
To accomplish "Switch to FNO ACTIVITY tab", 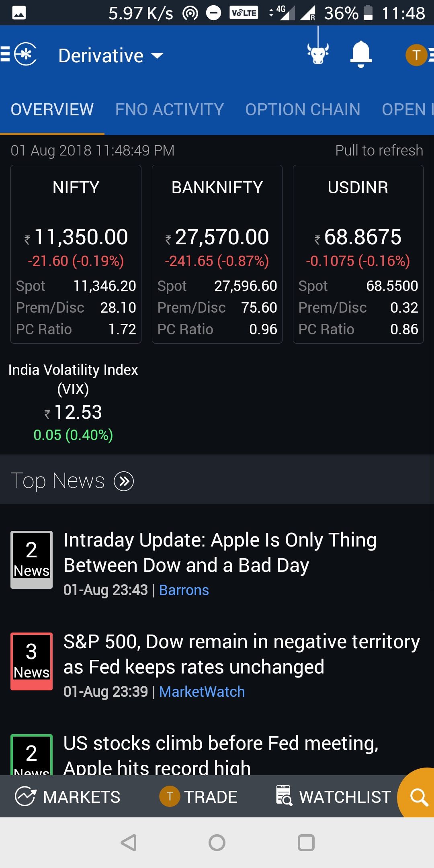I will (x=169, y=110).
